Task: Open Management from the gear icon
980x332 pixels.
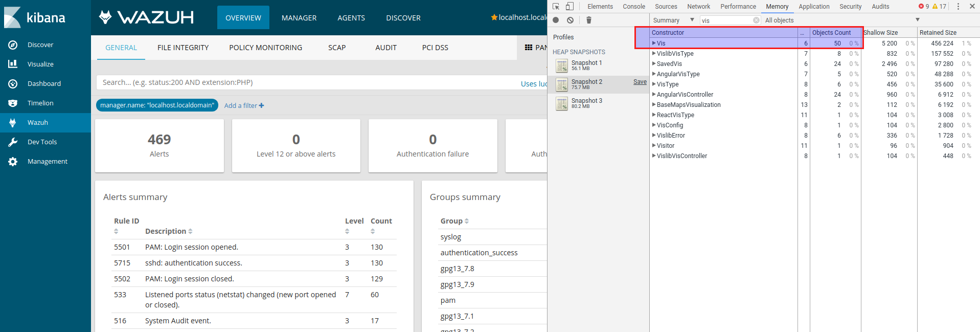Action: coord(13,162)
